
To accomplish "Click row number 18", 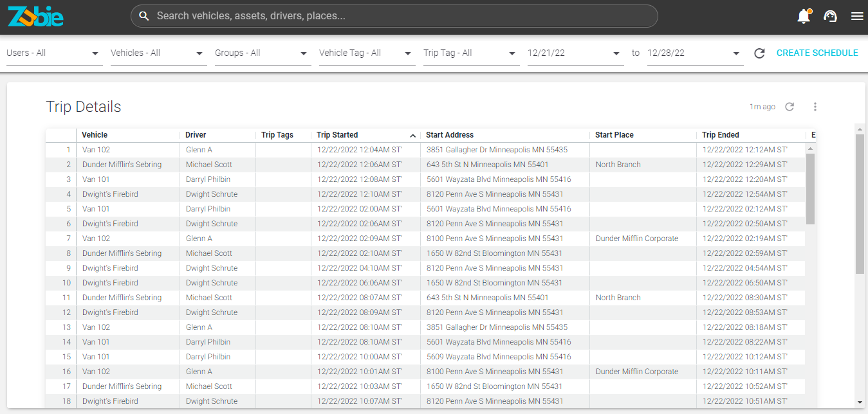I will pos(66,401).
